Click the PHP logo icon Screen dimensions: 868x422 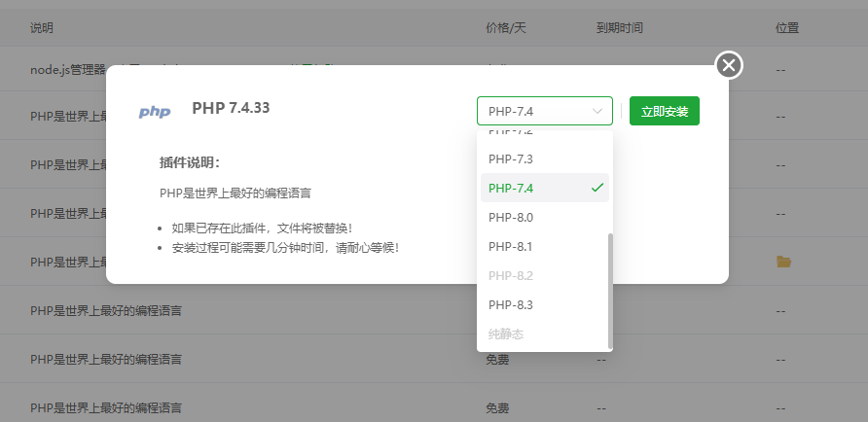(155, 112)
